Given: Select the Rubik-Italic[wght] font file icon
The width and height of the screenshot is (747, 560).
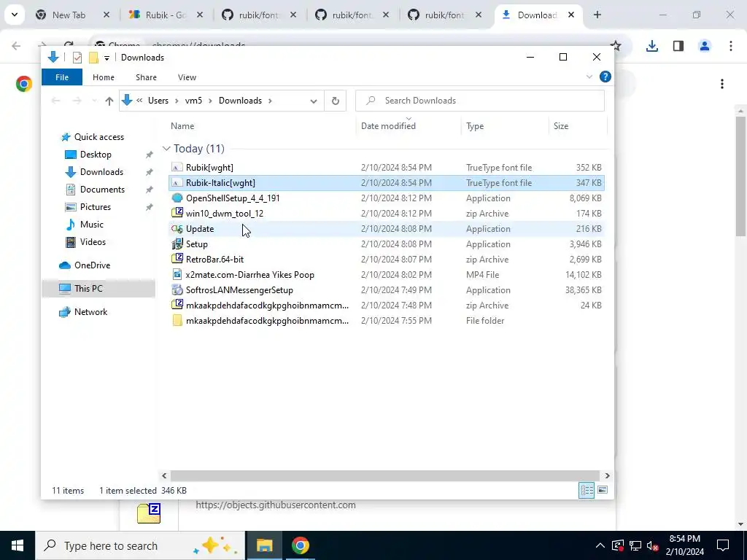Looking at the screenshot, I should coord(177,183).
